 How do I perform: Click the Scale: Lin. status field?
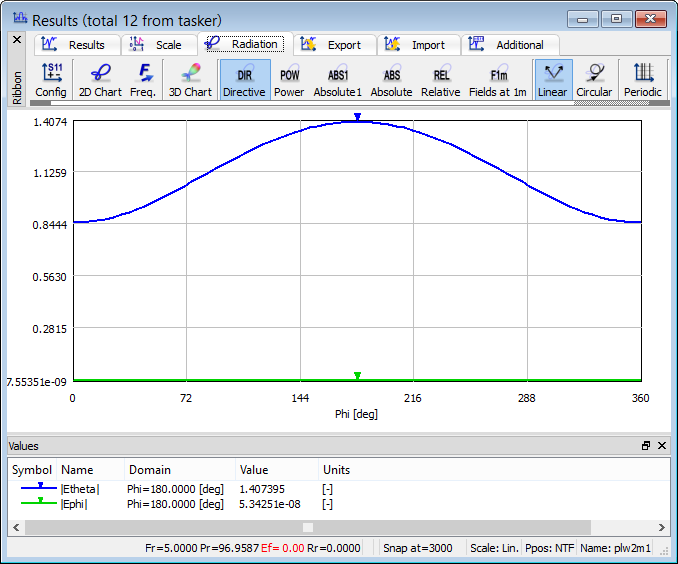click(494, 548)
